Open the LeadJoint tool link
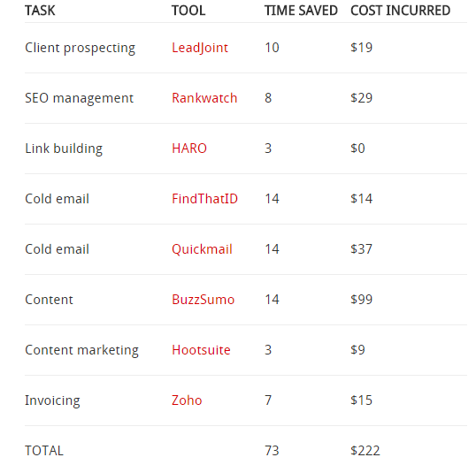 (x=200, y=48)
